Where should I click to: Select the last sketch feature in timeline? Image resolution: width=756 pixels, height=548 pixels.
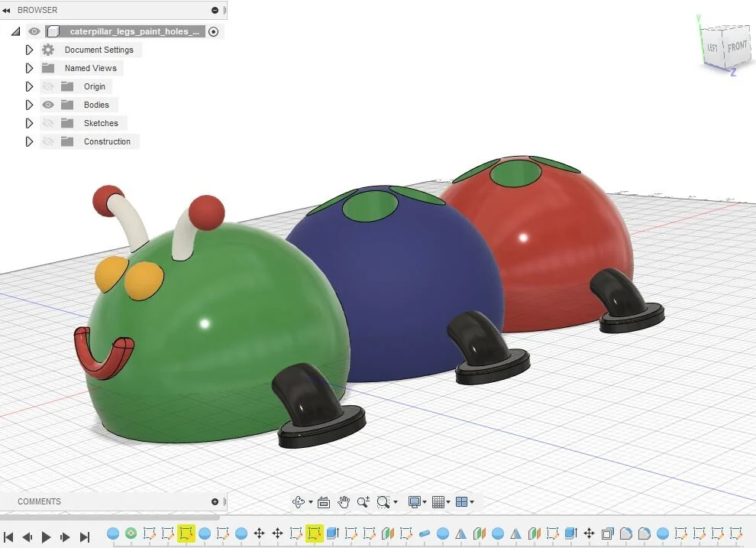pyautogui.click(x=735, y=533)
